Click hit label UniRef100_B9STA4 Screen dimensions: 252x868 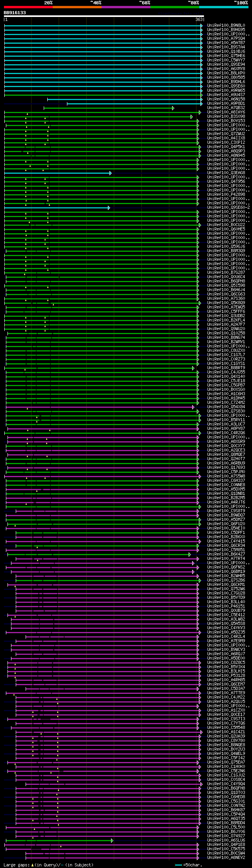click(226, 47)
